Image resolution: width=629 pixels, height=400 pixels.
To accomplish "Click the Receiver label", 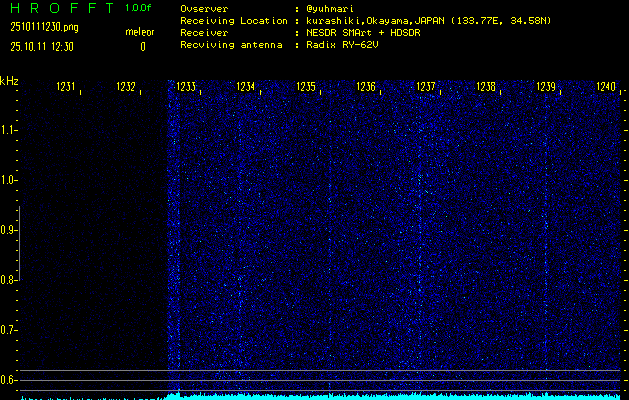I will 204,33.
